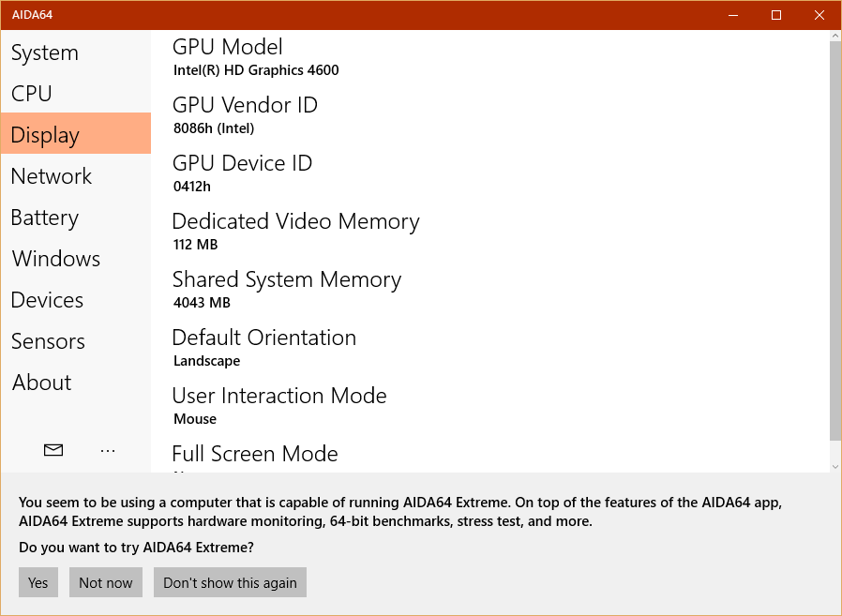This screenshot has height=616, width=842.
Task: Select the Display sidebar item
Action: (x=45, y=135)
